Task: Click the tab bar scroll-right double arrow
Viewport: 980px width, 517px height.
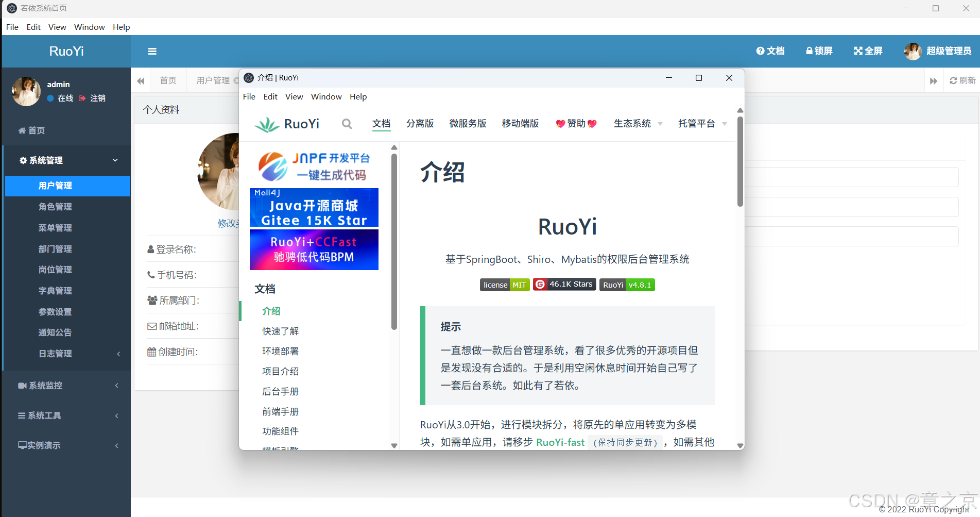Action: click(934, 80)
